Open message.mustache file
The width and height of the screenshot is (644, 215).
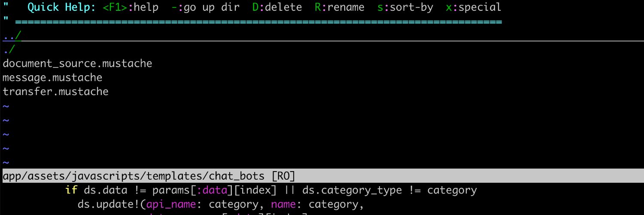52,78
